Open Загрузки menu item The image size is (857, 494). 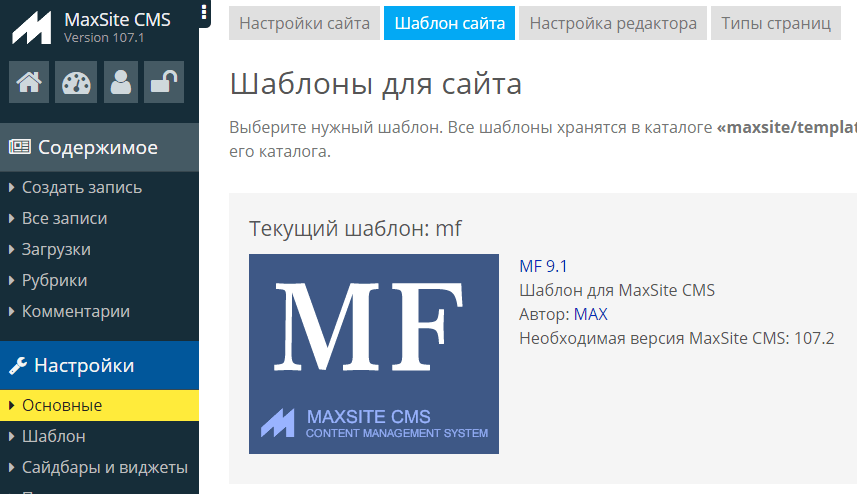coord(56,249)
